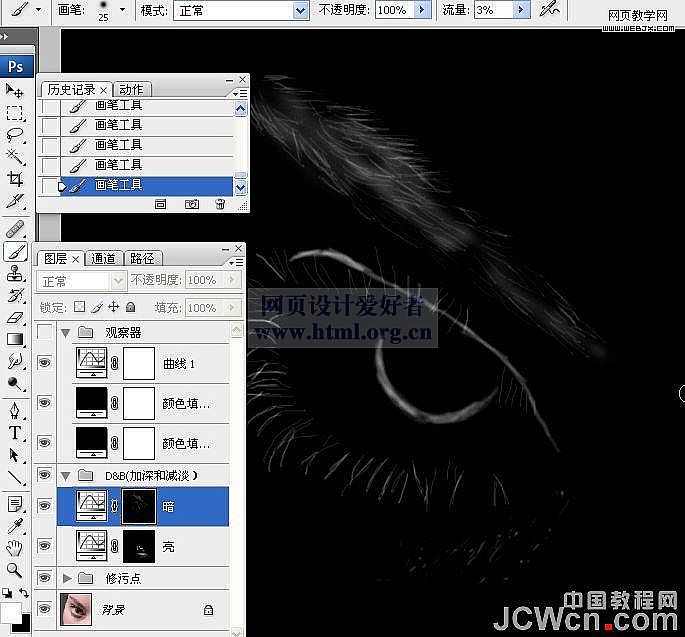This screenshot has width=685, height=637.
Task: Select the Magic Wand tool
Action: 14,156
